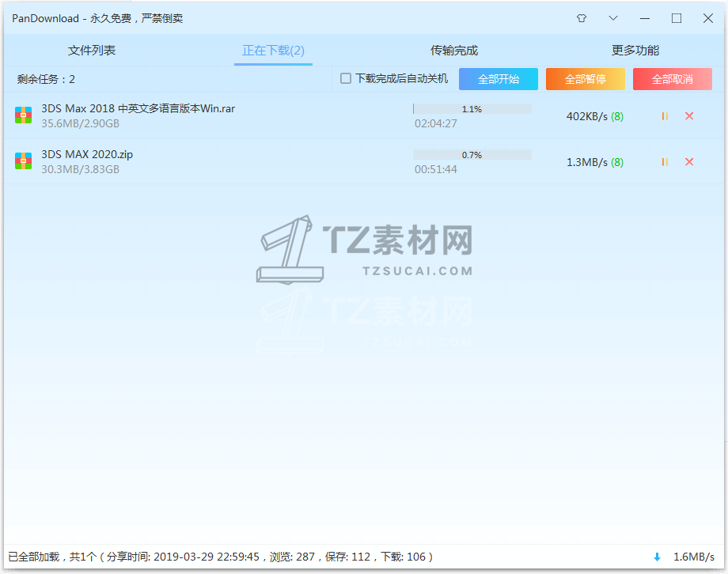Click the size text 35.6MB/2.90GB
This screenshot has width=728, height=574.
(81, 123)
